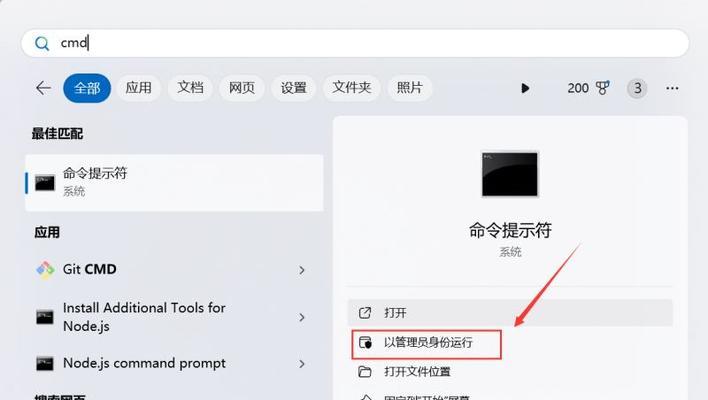Image resolution: width=708 pixels, height=400 pixels.
Task: Open the three-dot more options menu
Action: tap(672, 88)
